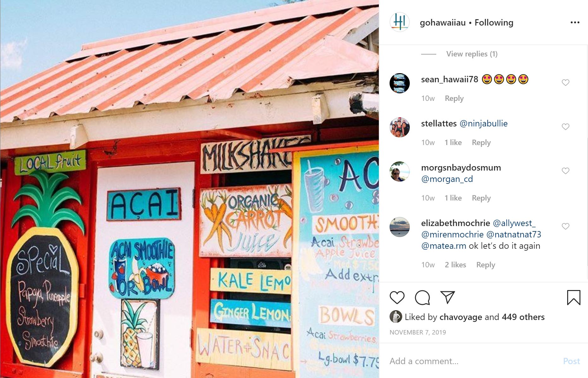Viewport: 588px width, 378px height.
Task: Open sean_hawaii78's avatar thumbnail
Action: click(400, 83)
